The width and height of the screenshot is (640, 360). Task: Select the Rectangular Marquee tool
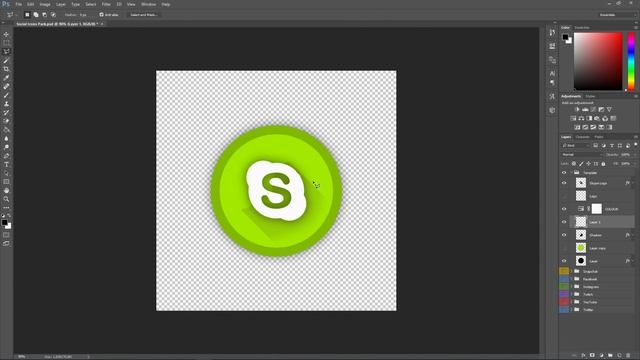[x=6, y=43]
